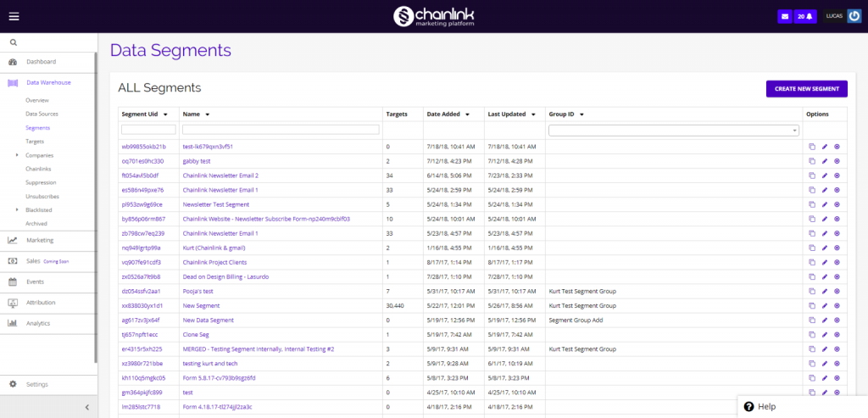The width and height of the screenshot is (868, 418).
Task: Open Chainlink Website Newsletter Subscribe Form link
Action: pyautogui.click(x=266, y=220)
